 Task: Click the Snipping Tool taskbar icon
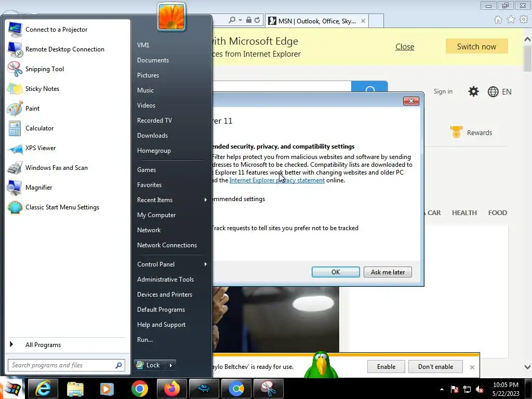(x=269, y=389)
